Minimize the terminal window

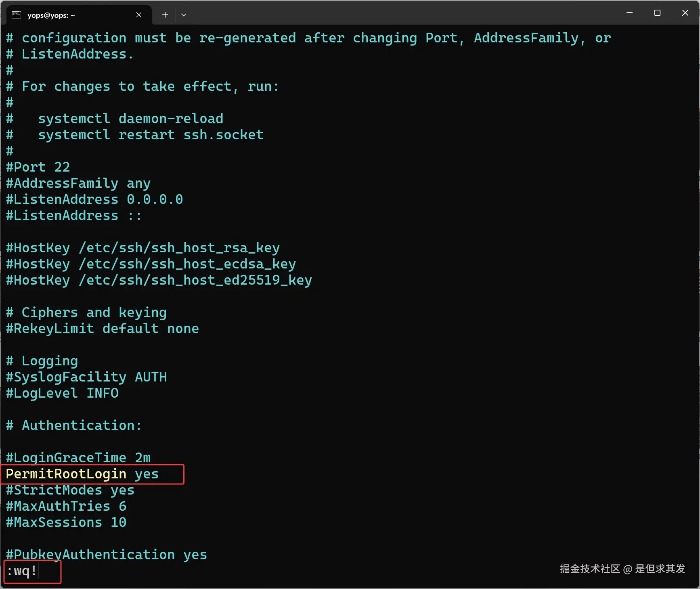click(x=629, y=13)
